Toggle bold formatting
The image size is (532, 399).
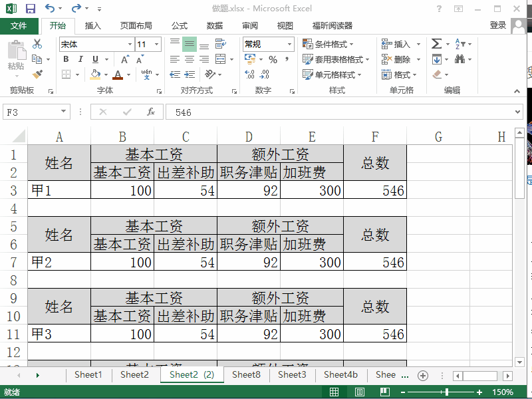pos(66,59)
